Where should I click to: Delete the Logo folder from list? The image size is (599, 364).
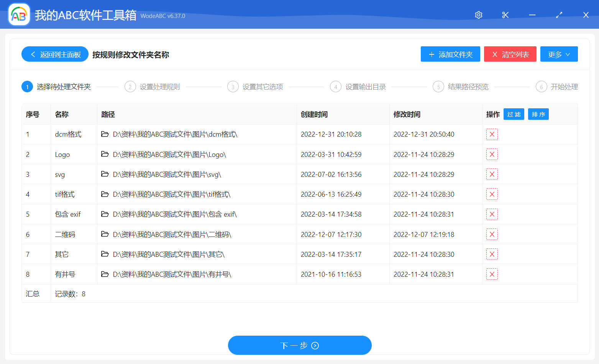click(492, 155)
